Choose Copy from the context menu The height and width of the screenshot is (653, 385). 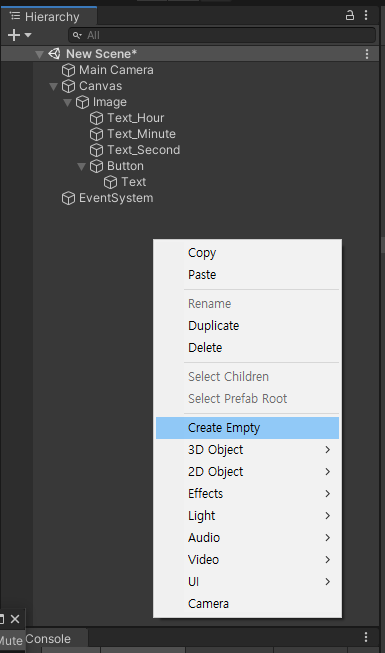click(x=248, y=253)
